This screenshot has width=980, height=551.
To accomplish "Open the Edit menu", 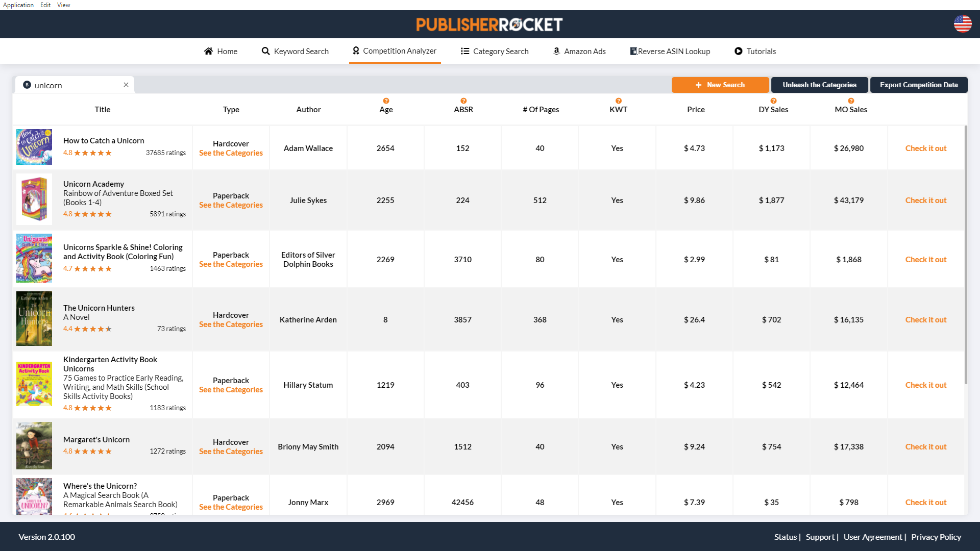I will click(x=45, y=5).
